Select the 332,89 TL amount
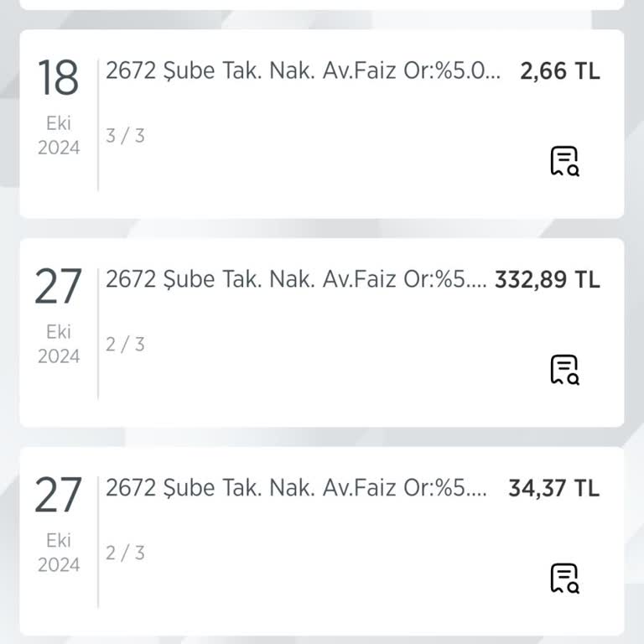 tap(548, 280)
